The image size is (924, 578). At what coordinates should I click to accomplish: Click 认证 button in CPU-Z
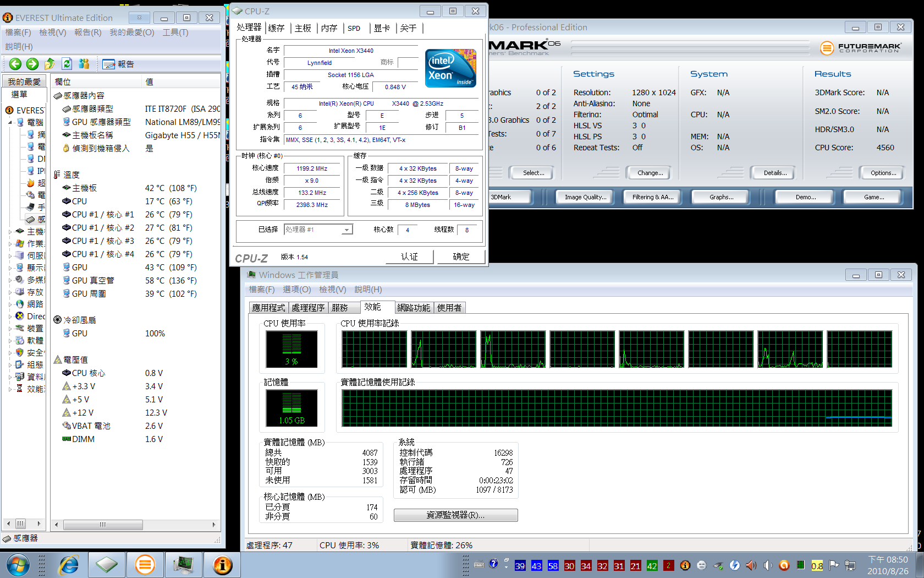click(x=409, y=257)
